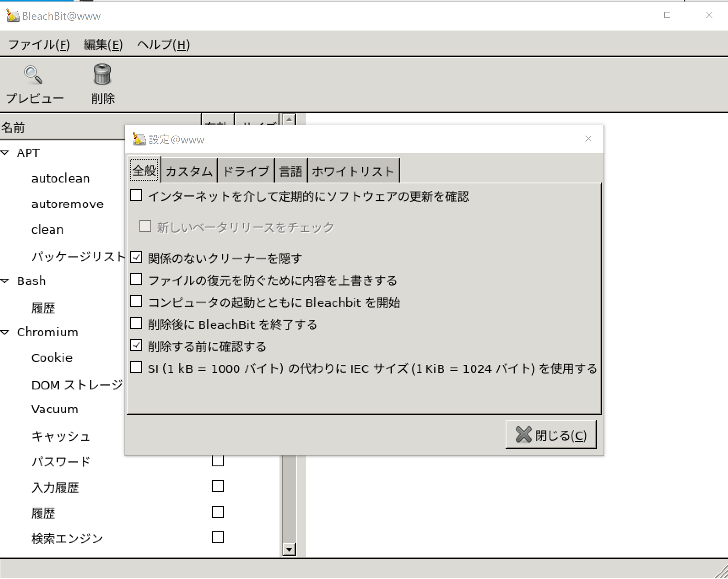Check the 入力履歴 cleaner checkbox

(x=218, y=486)
